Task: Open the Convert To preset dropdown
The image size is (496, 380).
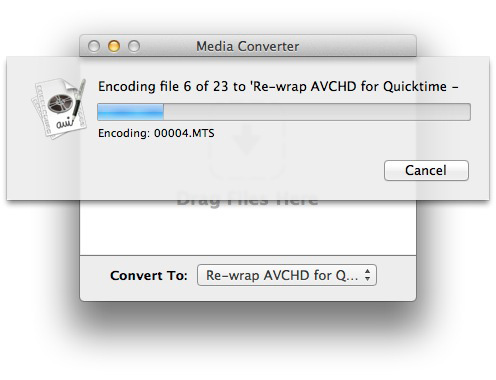Action: coord(287,275)
